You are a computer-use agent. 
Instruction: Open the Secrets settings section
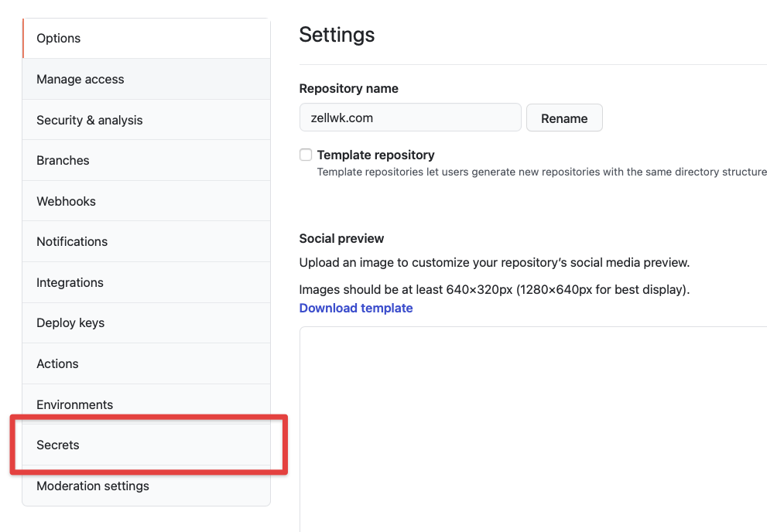[58, 445]
